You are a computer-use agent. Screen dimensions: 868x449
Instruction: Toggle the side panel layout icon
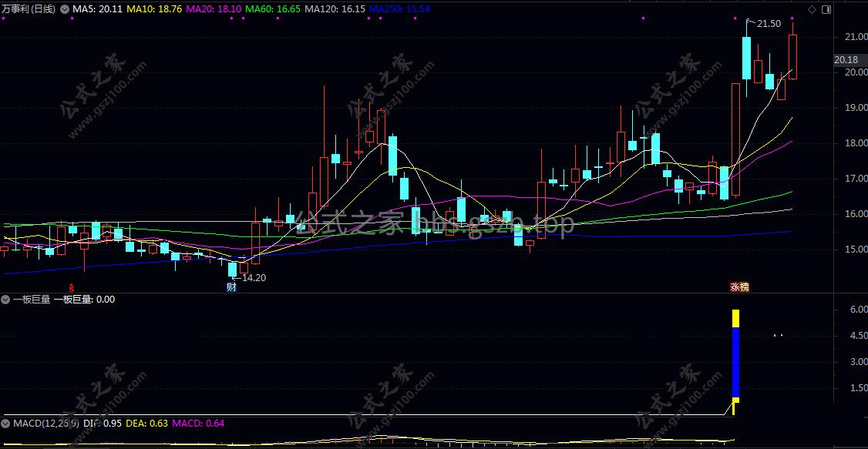pos(826,9)
